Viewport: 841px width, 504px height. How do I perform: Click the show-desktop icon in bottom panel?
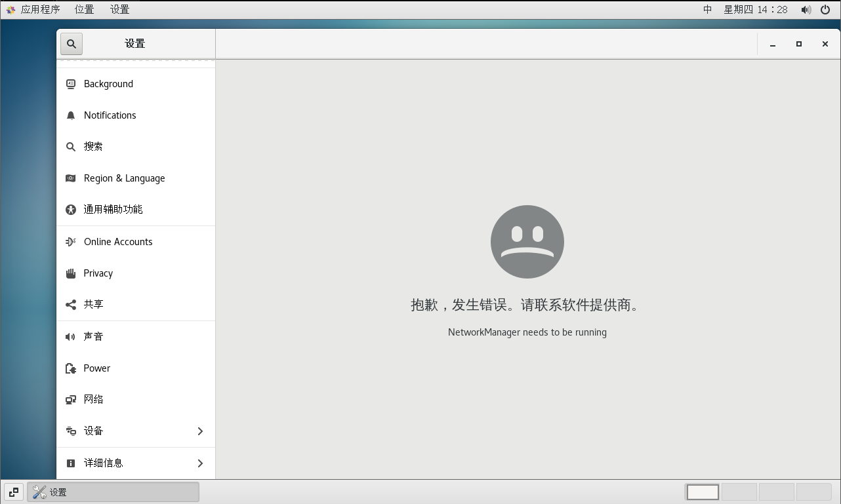click(14, 492)
